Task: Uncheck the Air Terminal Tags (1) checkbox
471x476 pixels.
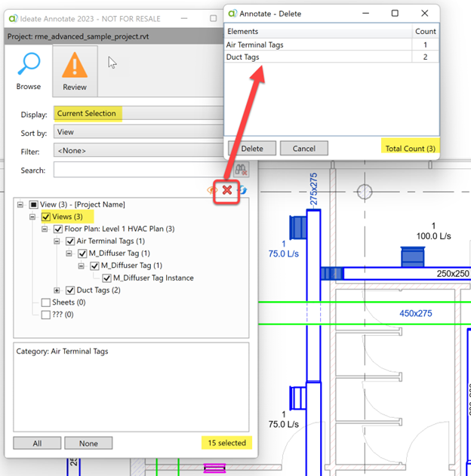Action: point(70,241)
